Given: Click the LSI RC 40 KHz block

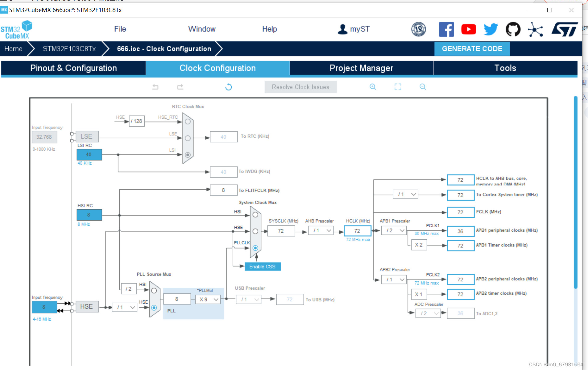Looking at the screenshot, I should [89, 154].
